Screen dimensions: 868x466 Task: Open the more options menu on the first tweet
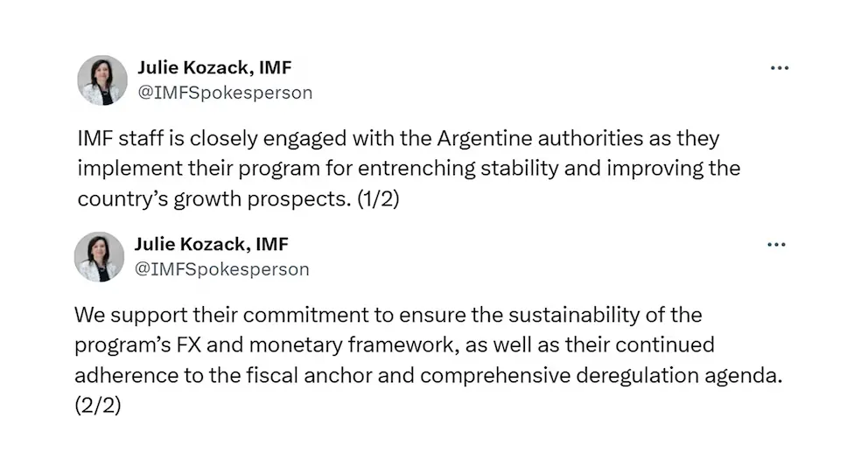[x=778, y=68]
